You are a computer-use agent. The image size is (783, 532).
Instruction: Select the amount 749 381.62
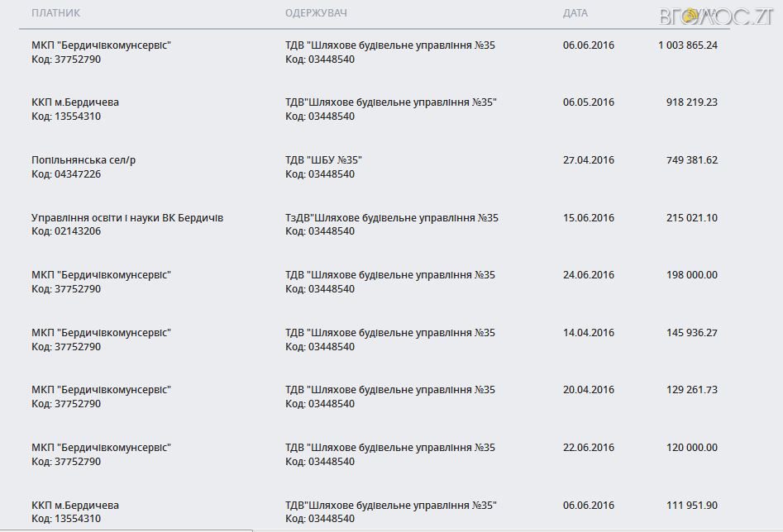click(x=691, y=160)
